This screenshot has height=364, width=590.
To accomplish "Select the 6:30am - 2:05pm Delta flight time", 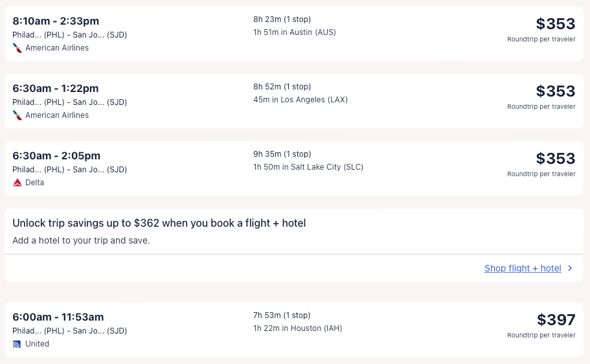I will pyautogui.click(x=56, y=156).
